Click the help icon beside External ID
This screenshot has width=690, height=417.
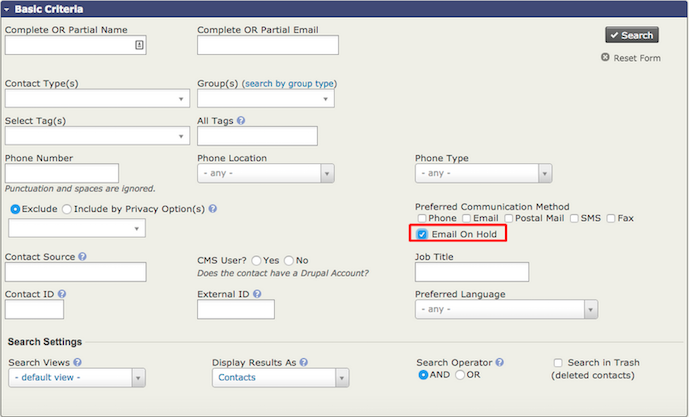tap(258, 294)
